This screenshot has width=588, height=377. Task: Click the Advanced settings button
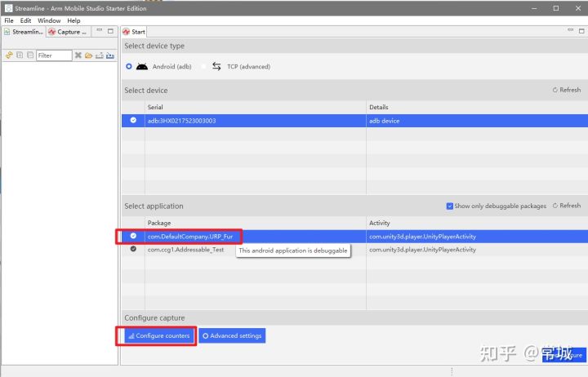(232, 335)
